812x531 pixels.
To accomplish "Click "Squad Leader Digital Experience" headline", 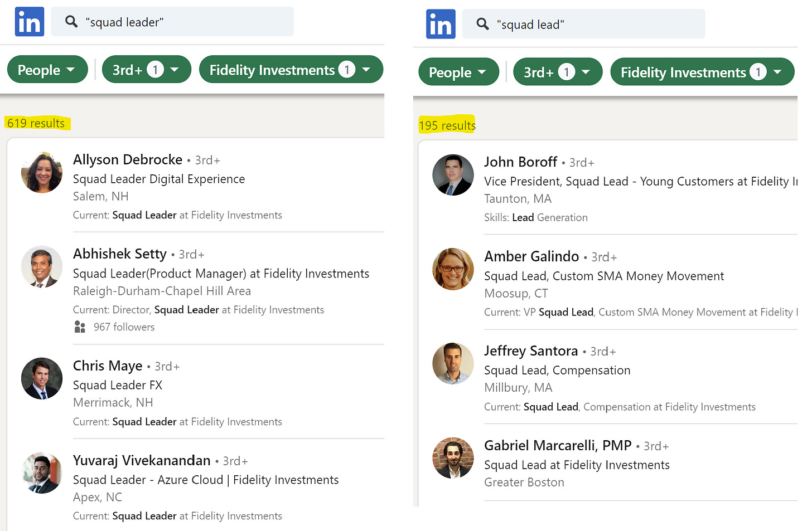I will (x=159, y=179).
